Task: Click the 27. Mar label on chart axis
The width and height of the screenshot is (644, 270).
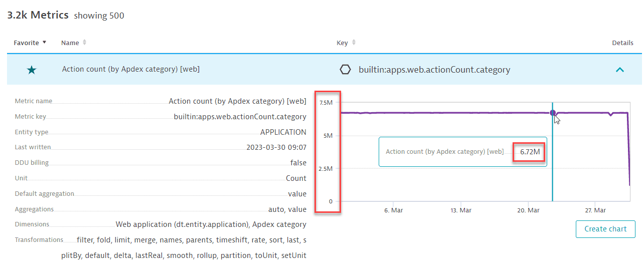Action: [595, 210]
